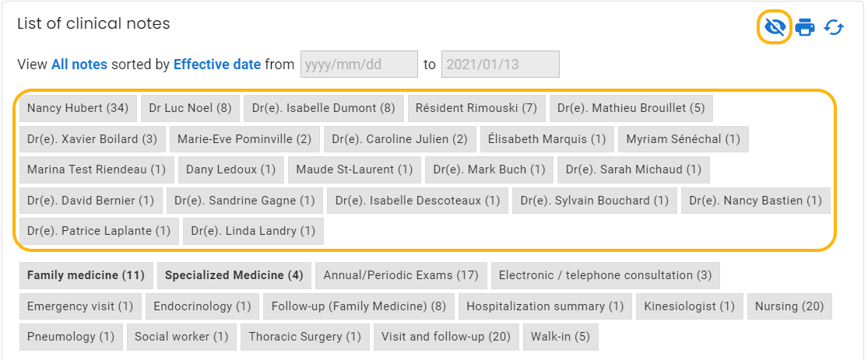Viewport: 868px width, 360px height.
Task: Select the Specialized Medicine (4) category
Action: coord(234,275)
